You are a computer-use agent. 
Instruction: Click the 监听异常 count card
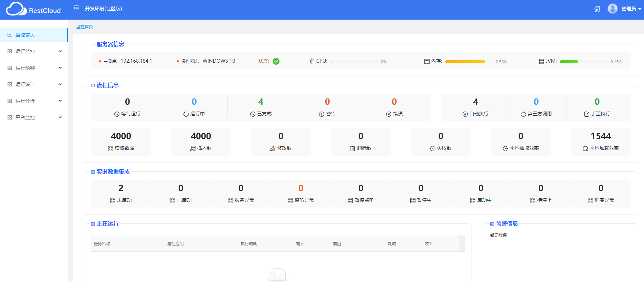tap(301, 194)
